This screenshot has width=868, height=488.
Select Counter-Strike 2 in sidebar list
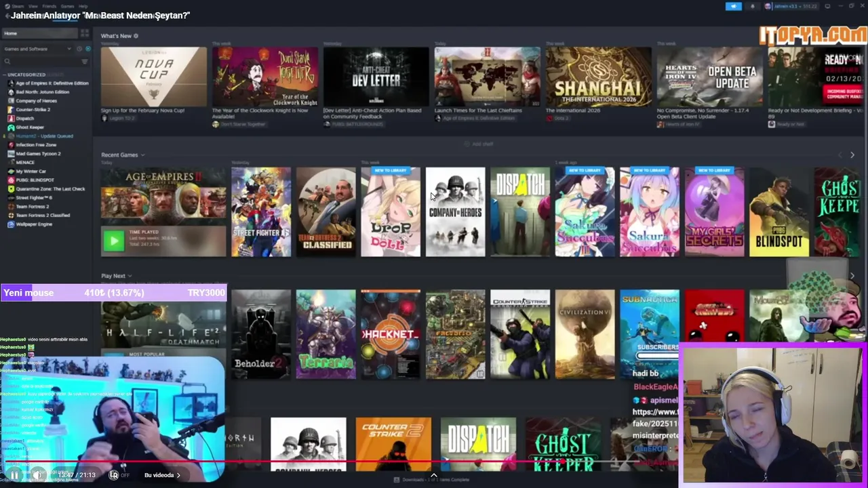28,110
